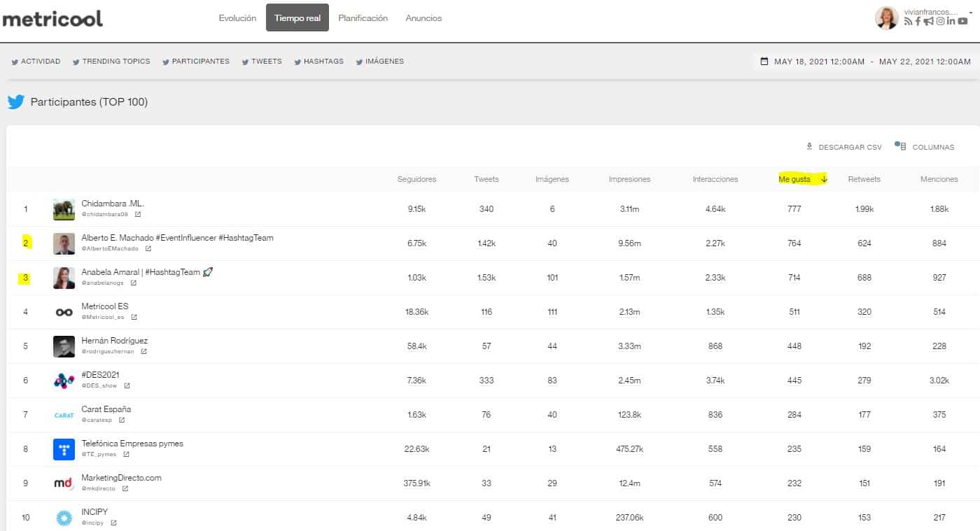Click Hernán Rodríguez avatar photo
The width and height of the screenshot is (980, 531).
tap(64, 346)
